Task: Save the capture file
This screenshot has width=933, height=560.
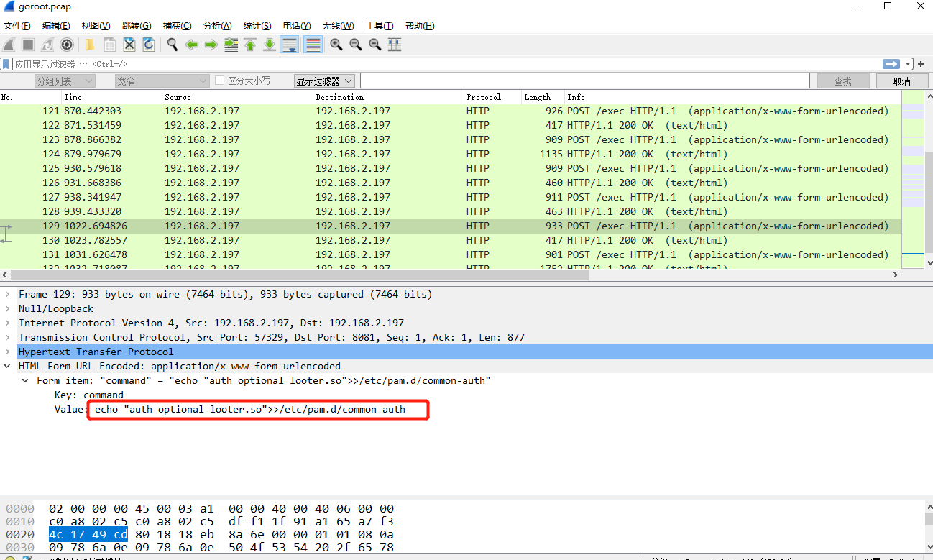Action: pyautogui.click(x=110, y=45)
